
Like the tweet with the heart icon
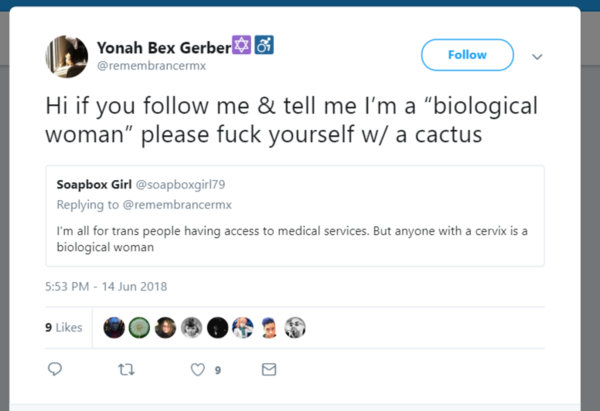pyautogui.click(x=197, y=369)
